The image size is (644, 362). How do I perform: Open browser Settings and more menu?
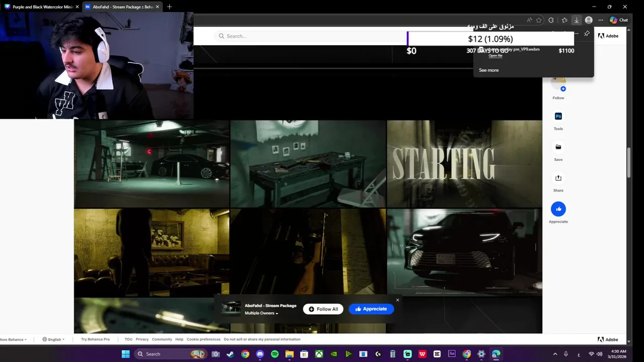[x=600, y=20]
